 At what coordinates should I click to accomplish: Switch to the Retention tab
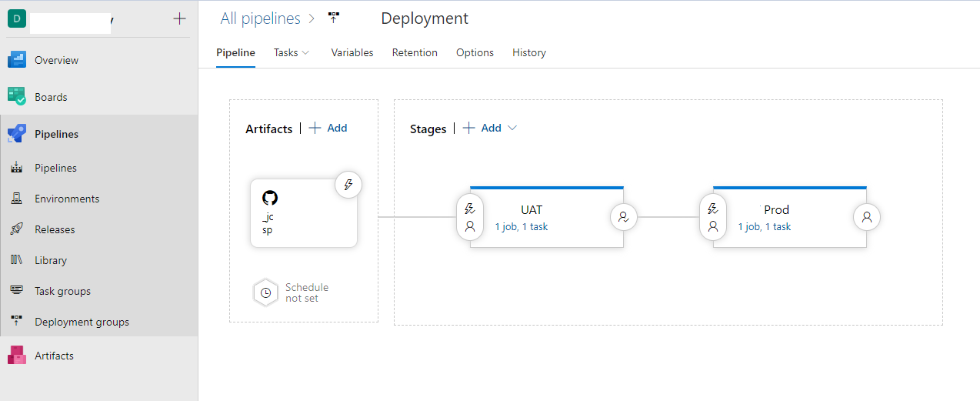tap(415, 52)
